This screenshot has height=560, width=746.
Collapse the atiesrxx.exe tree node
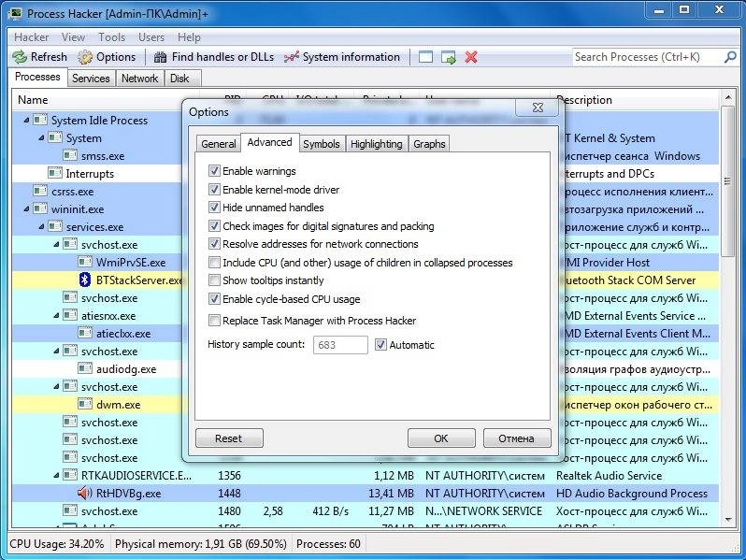[56, 315]
